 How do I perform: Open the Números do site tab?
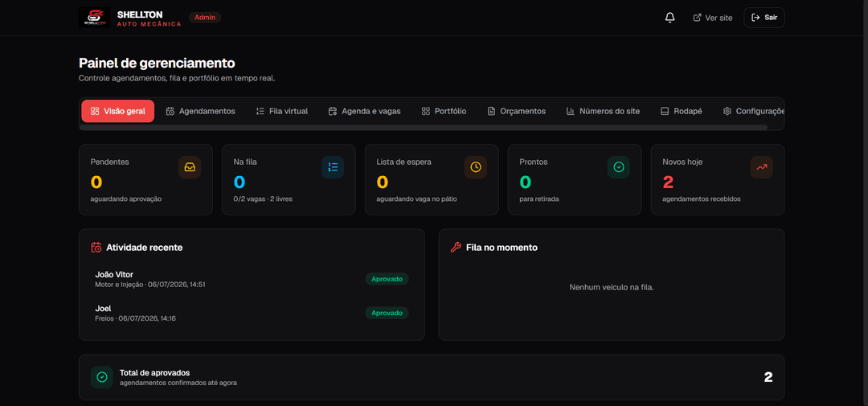[603, 111]
